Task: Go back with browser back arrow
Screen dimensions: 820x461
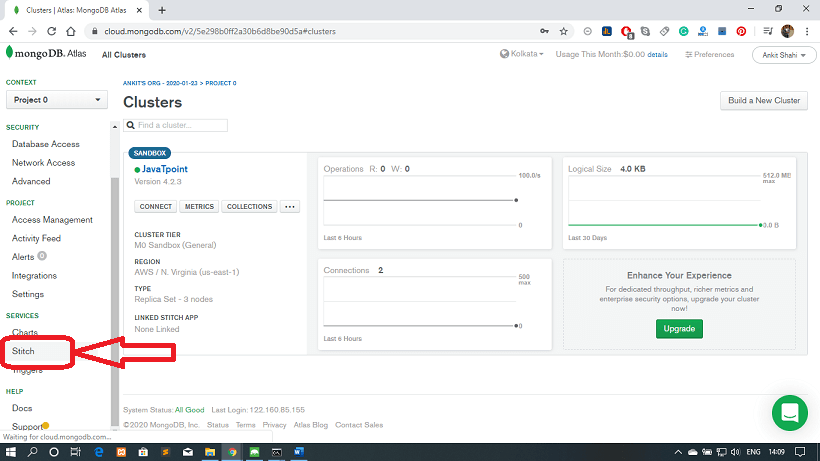Action: (13, 31)
